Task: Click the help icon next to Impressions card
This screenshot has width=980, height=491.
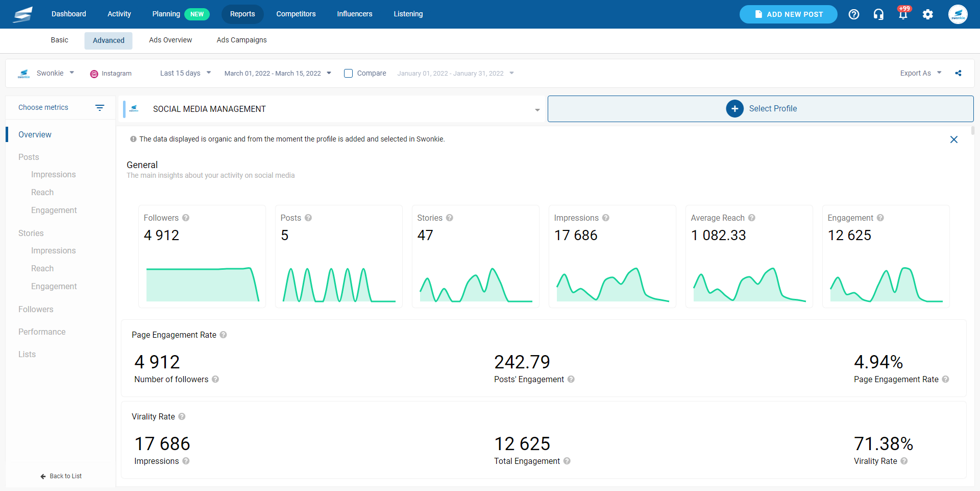Action: [606, 218]
